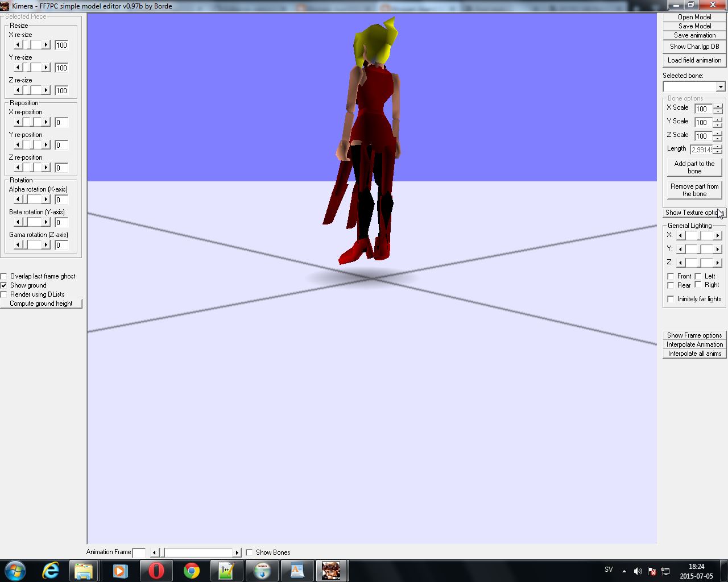Click the Z re-position left arrow

tap(18, 168)
